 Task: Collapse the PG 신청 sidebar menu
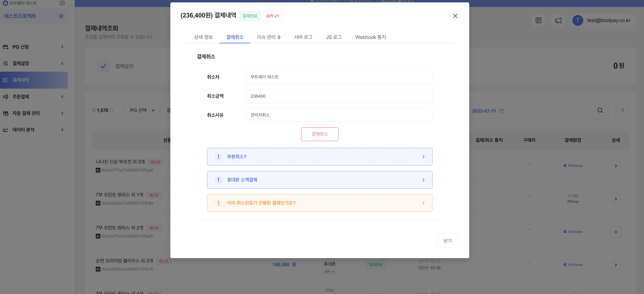tap(62, 47)
